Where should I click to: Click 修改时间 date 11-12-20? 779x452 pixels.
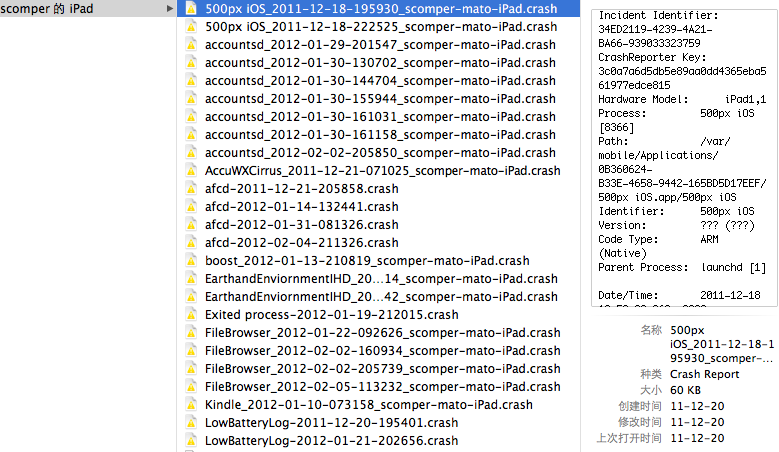coord(697,422)
